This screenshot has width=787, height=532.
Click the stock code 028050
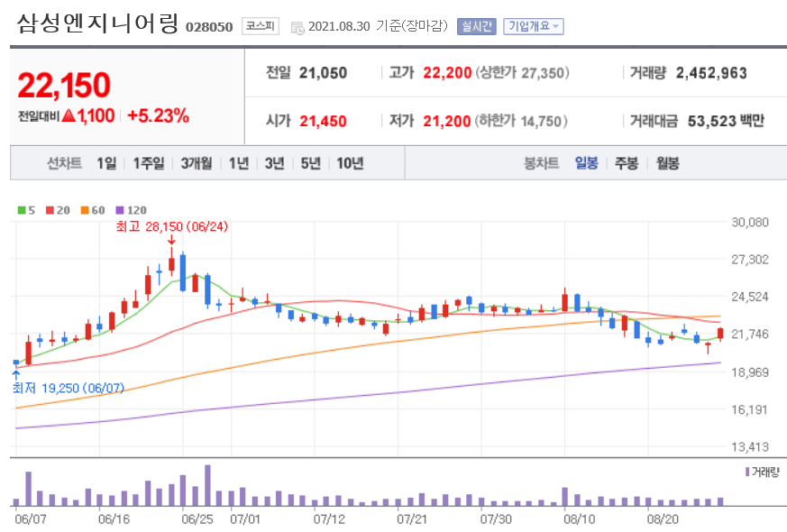coord(209,27)
